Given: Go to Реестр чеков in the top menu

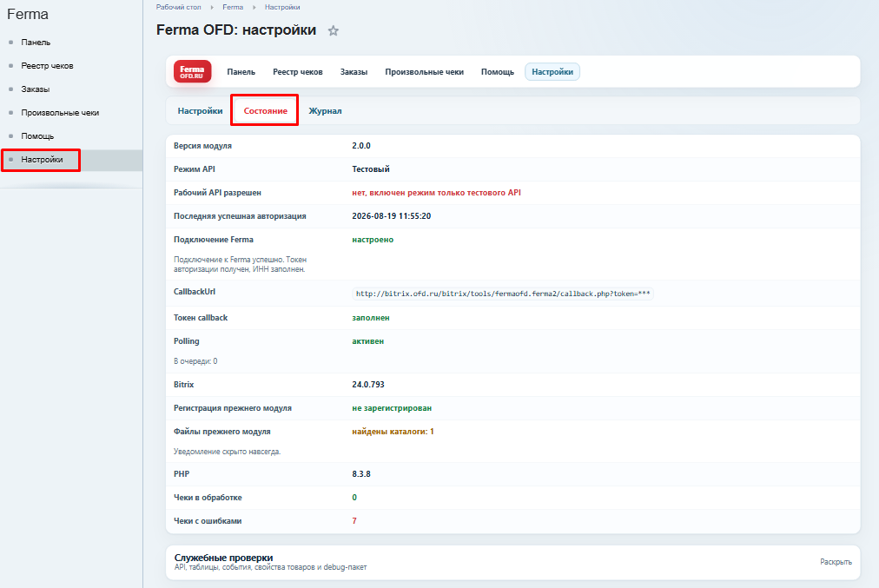Looking at the screenshot, I should tap(298, 72).
